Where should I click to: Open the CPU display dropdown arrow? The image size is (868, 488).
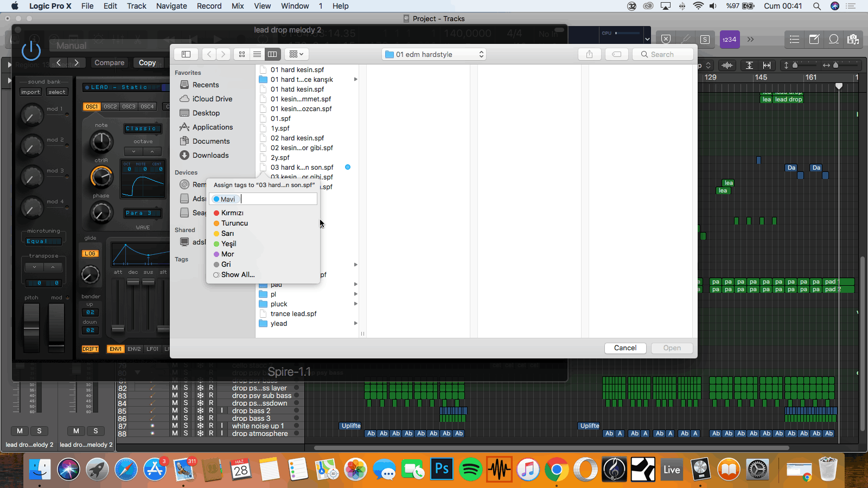coord(647,39)
